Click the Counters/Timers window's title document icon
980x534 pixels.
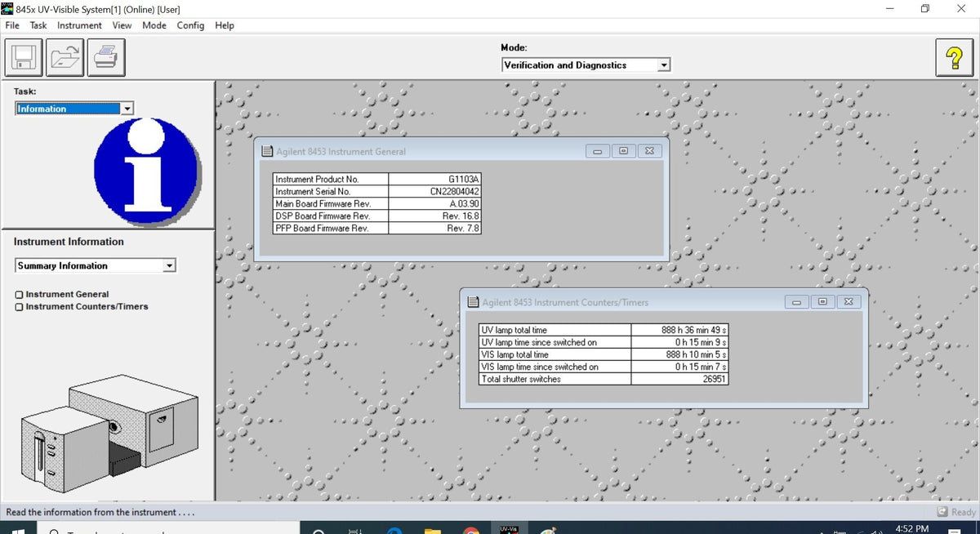point(474,302)
